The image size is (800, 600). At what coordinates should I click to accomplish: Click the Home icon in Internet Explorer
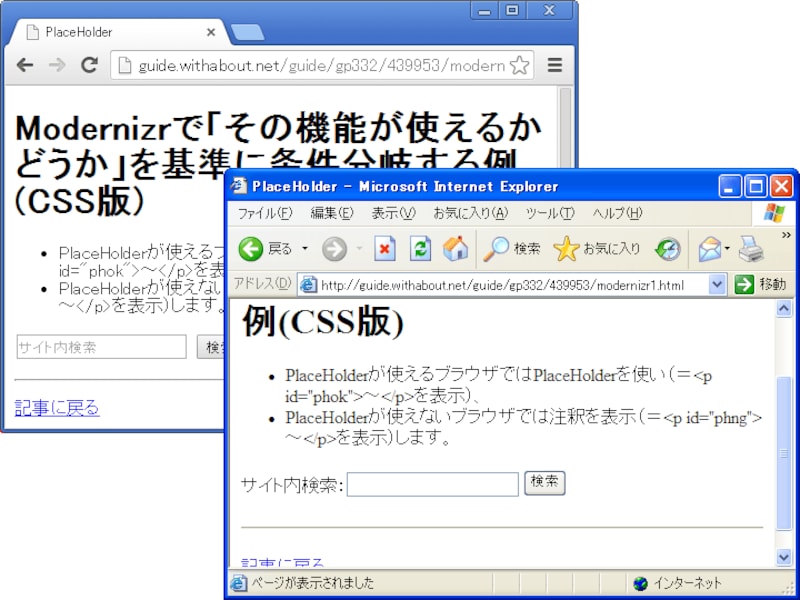pos(456,248)
